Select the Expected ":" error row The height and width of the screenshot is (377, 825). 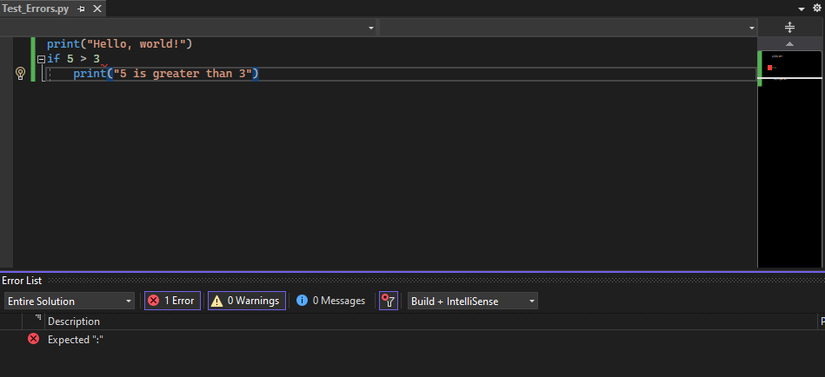[412, 339]
